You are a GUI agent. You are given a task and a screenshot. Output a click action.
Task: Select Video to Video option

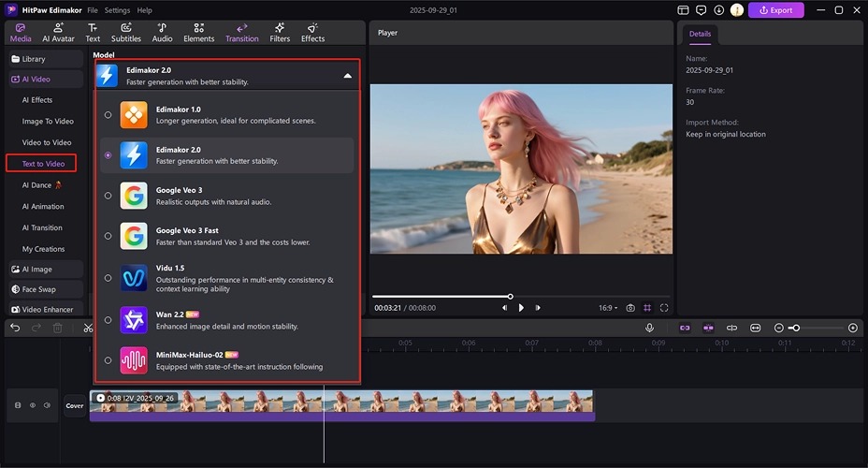47,142
